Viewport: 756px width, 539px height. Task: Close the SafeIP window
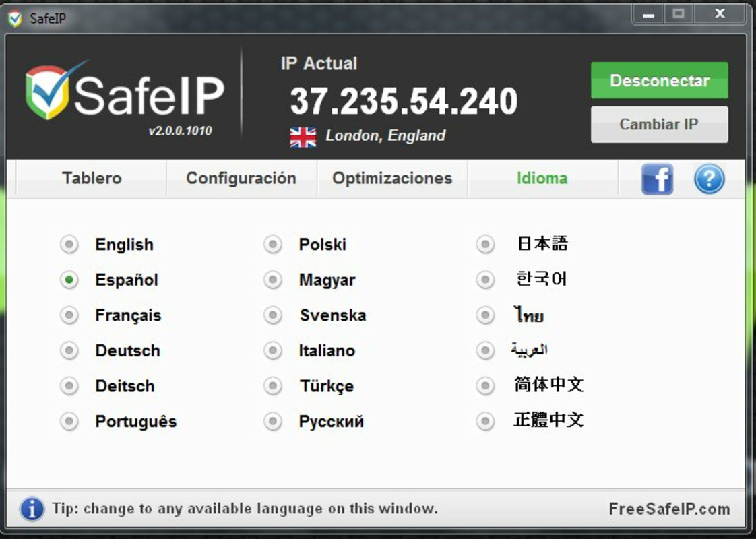pos(720,14)
